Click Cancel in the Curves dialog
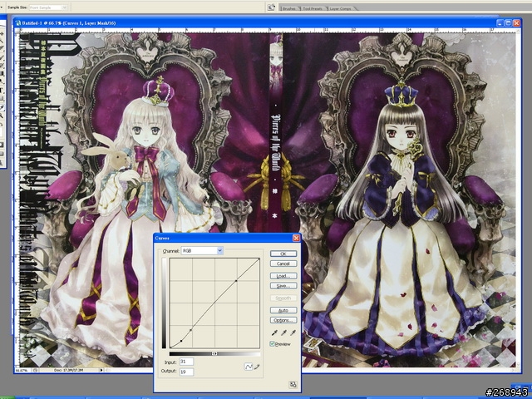 tap(283, 264)
